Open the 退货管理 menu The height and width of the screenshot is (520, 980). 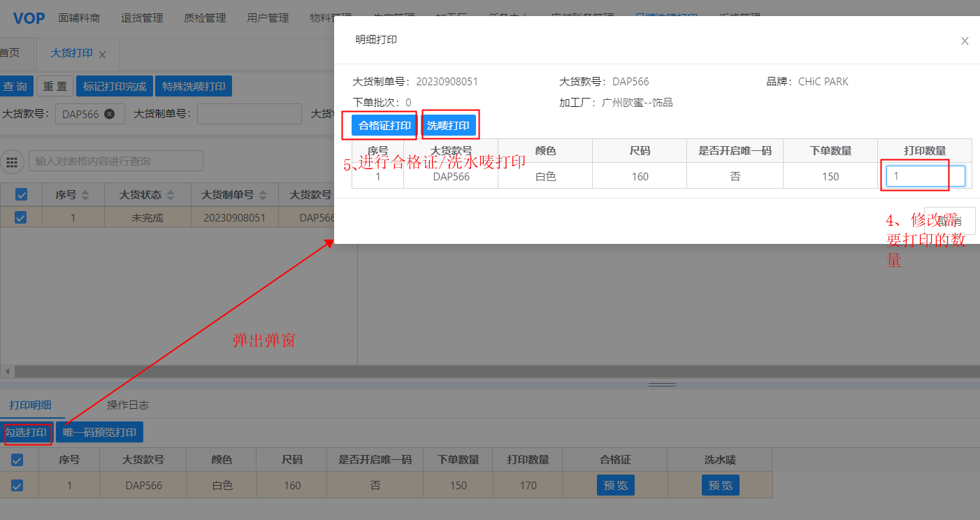click(x=142, y=18)
